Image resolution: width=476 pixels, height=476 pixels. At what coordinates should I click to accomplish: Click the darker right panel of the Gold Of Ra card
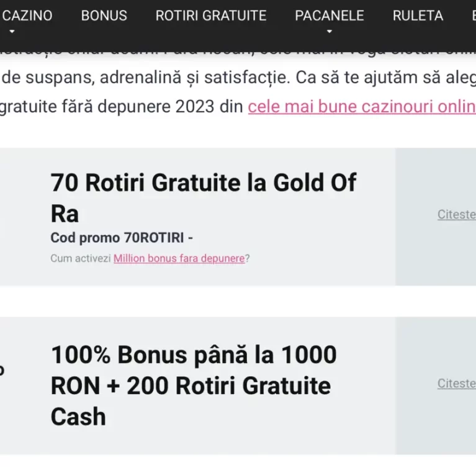pyautogui.click(x=436, y=217)
